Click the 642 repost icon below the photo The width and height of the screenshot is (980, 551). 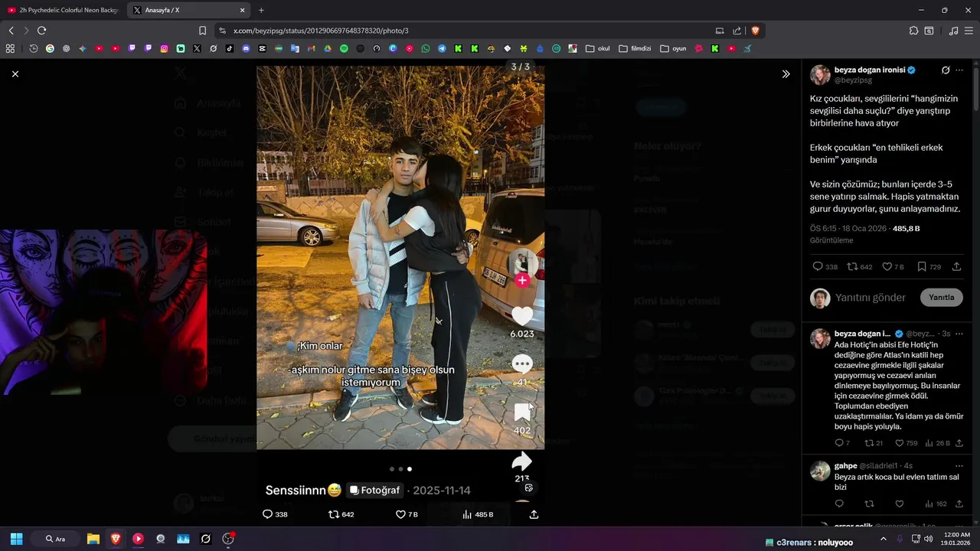[341, 514]
